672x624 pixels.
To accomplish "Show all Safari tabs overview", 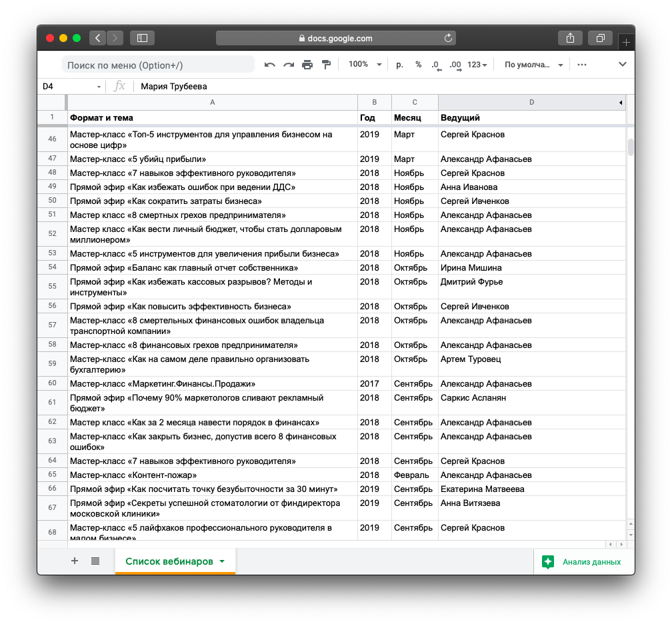I will [x=601, y=38].
